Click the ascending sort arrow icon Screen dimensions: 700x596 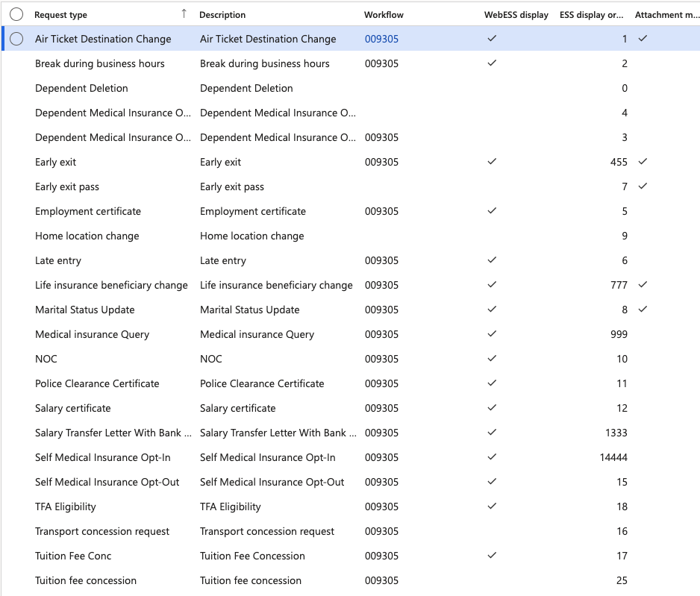(184, 14)
